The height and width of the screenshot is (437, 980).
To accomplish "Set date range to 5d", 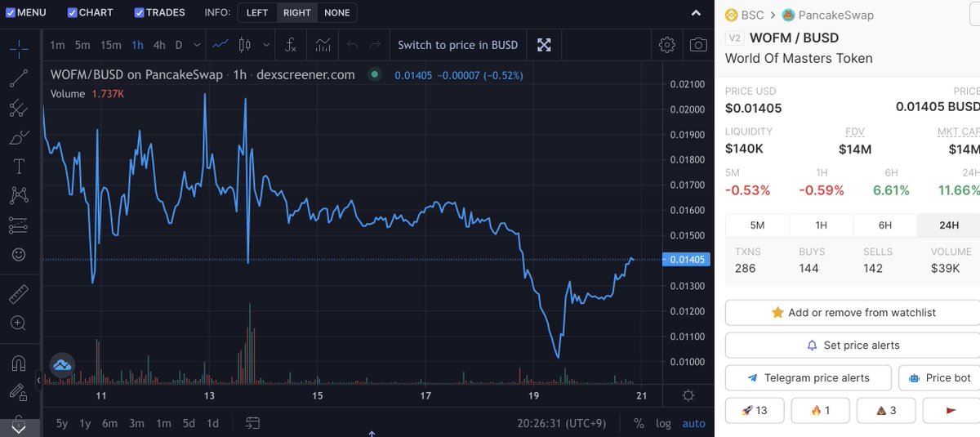I will click(189, 423).
